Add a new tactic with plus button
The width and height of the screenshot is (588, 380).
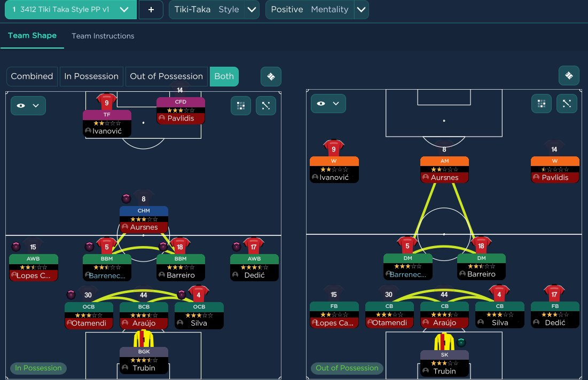point(151,10)
